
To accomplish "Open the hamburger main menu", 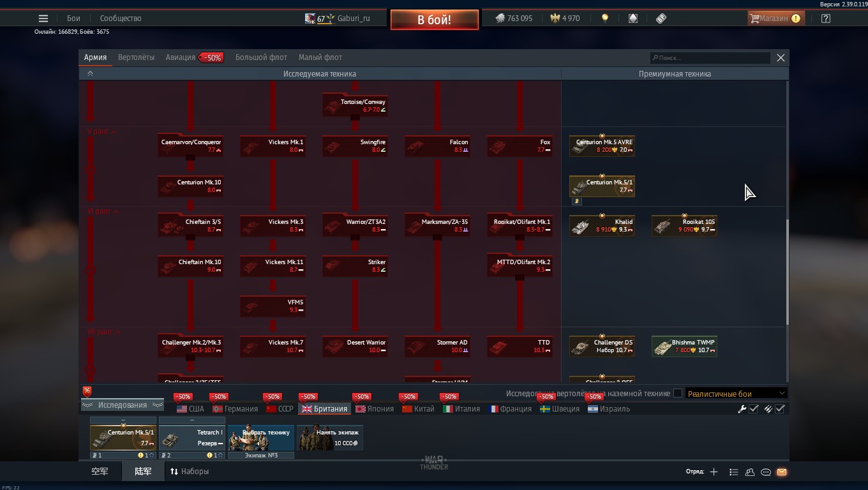I will pos(43,19).
